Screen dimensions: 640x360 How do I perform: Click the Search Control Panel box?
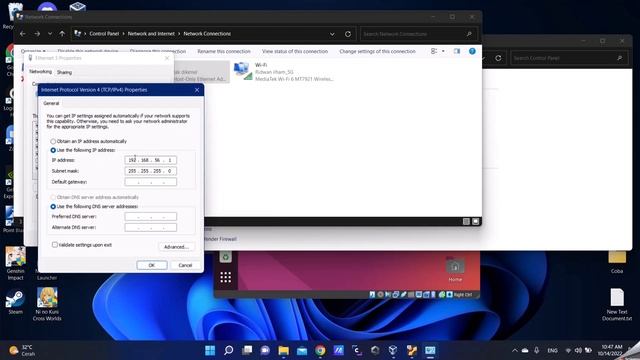569,58
